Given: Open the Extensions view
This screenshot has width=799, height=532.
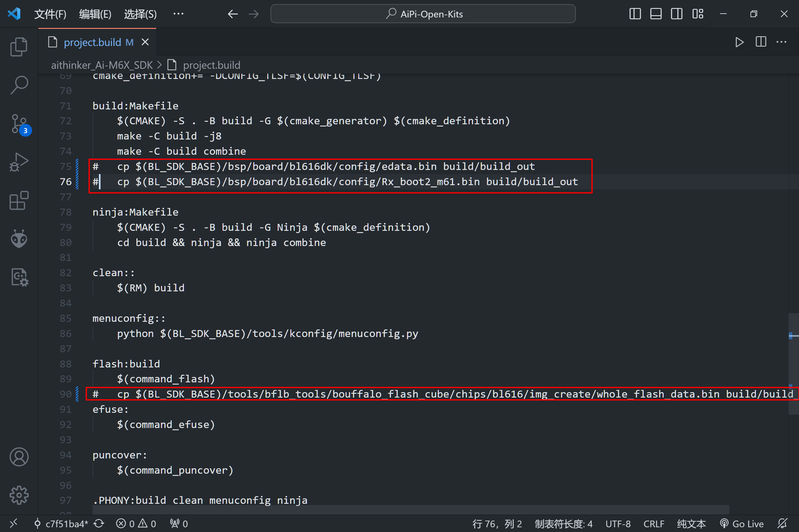Looking at the screenshot, I should [19, 200].
